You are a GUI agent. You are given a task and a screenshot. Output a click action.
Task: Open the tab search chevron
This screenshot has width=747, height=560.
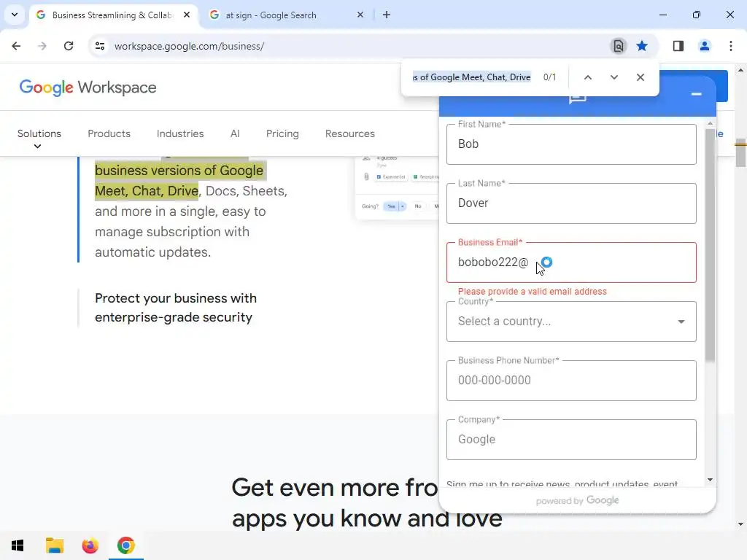[15, 15]
